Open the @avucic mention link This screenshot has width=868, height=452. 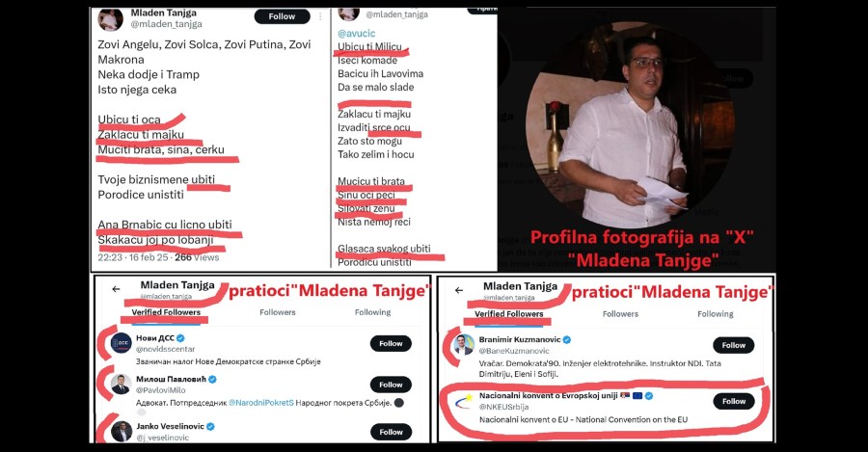pyautogui.click(x=356, y=33)
